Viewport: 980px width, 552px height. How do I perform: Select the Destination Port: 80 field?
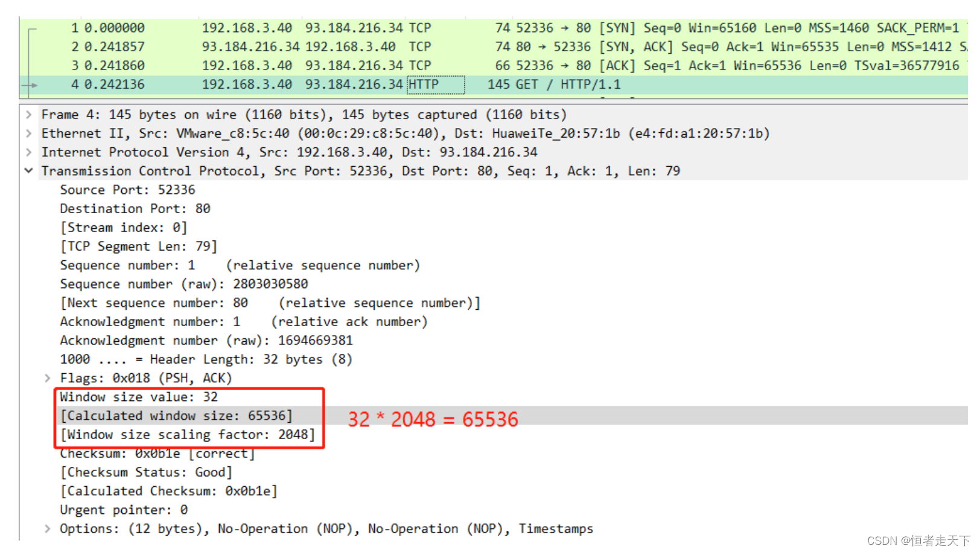[x=135, y=208]
